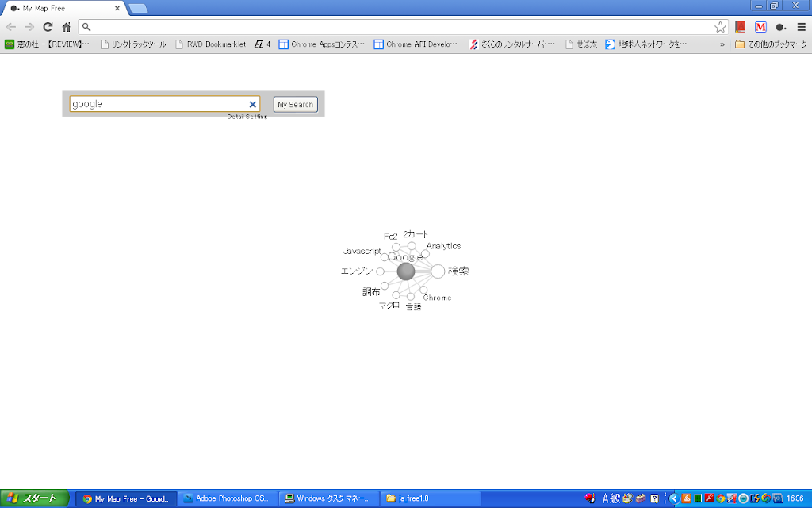
Task: Open the Chrome API Develo bookmark
Action: (x=416, y=44)
